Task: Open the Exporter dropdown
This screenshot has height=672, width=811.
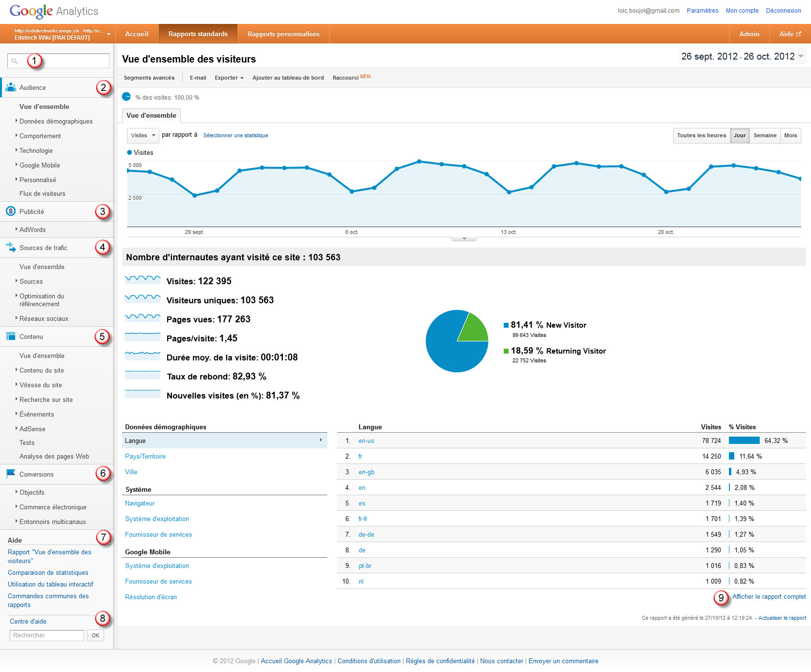Action: point(229,78)
